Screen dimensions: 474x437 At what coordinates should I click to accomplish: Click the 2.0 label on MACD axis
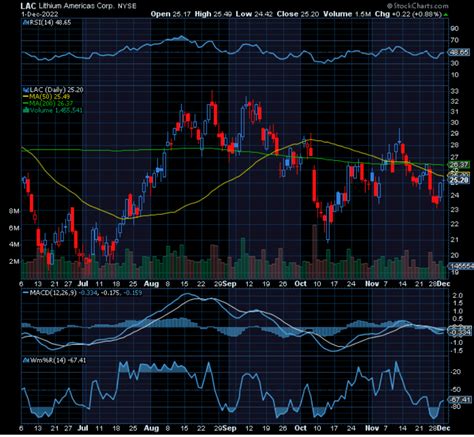click(x=458, y=296)
